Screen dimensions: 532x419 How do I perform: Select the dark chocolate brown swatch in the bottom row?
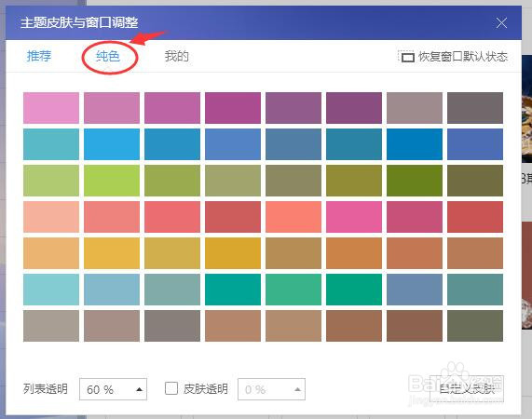(415, 326)
